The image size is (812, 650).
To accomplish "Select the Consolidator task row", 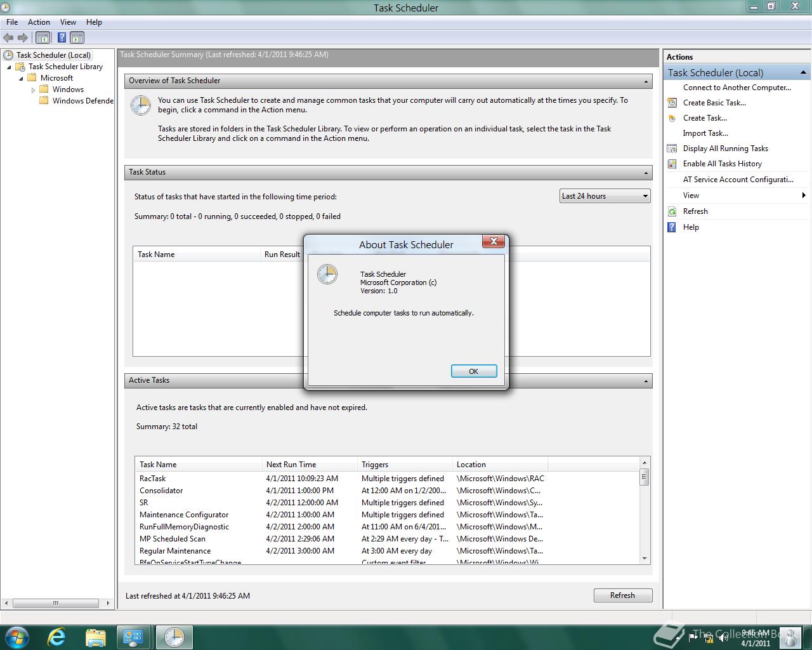I will 387,491.
